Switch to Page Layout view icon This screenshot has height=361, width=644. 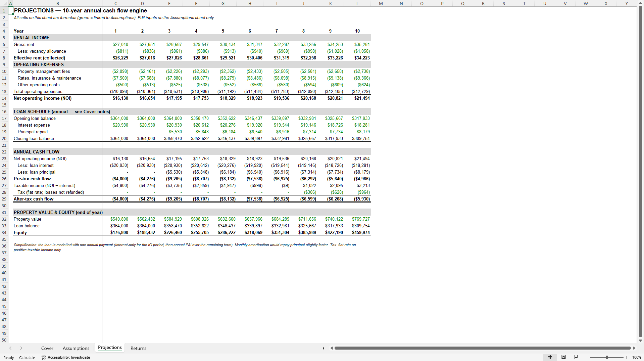point(563,357)
